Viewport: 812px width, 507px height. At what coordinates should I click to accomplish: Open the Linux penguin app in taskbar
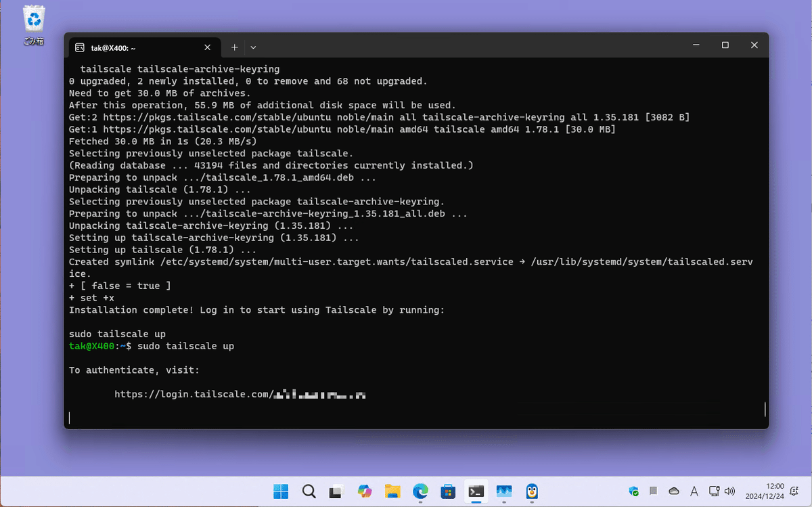(x=532, y=491)
